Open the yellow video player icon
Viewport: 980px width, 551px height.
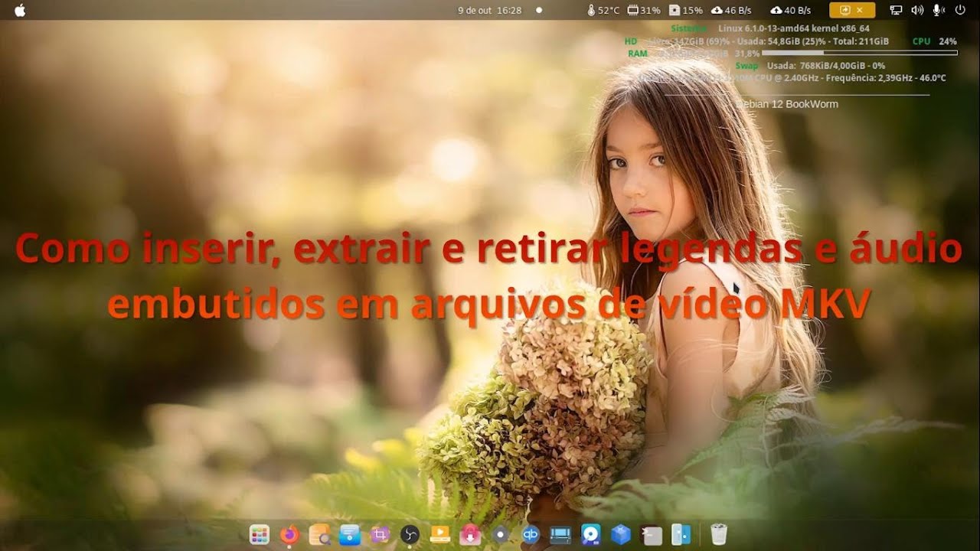tap(440, 534)
